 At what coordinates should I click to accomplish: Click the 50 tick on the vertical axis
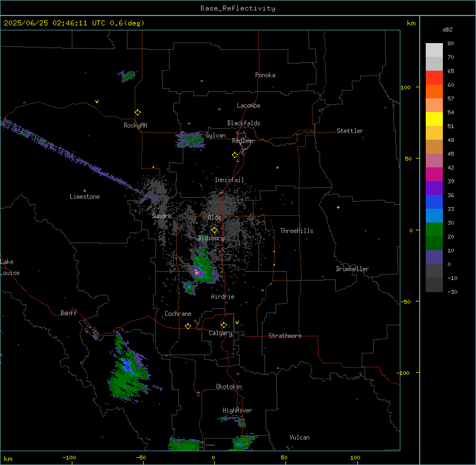[x=408, y=158]
